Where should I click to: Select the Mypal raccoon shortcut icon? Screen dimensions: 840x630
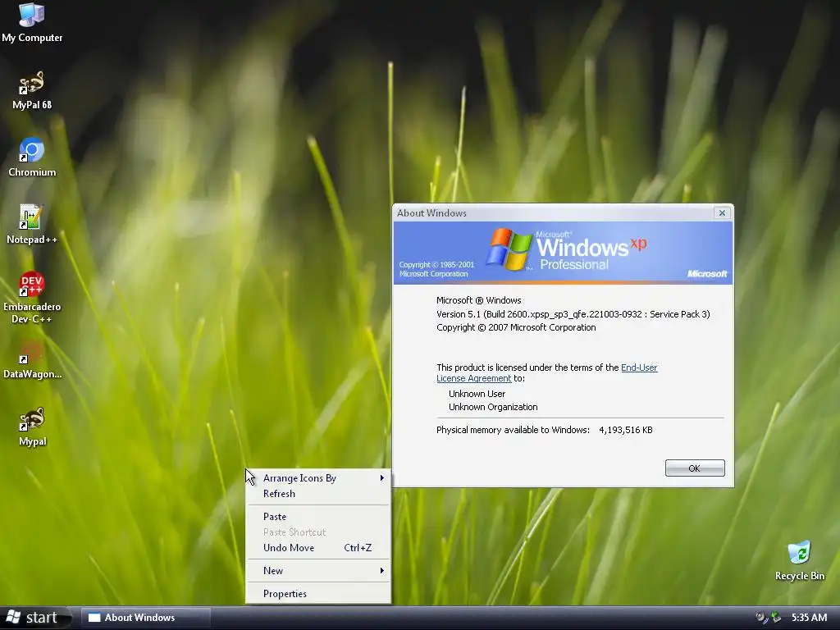pos(32,427)
